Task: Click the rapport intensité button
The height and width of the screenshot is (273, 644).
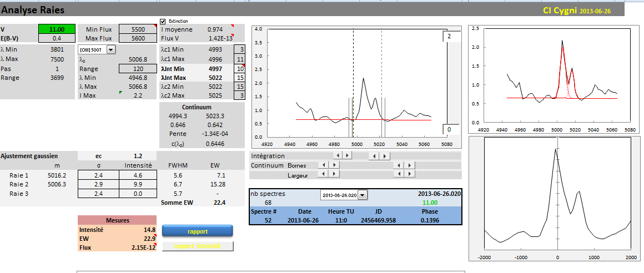Action: point(197,246)
